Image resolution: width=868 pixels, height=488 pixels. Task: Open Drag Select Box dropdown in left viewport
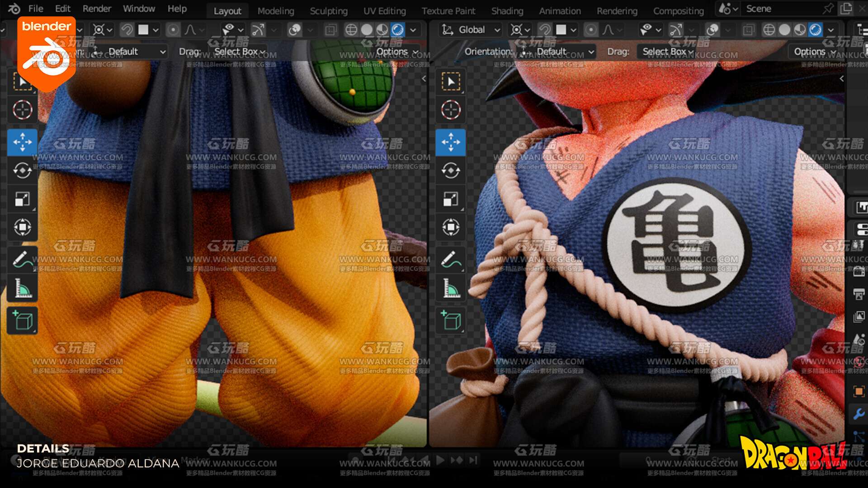pyautogui.click(x=239, y=52)
